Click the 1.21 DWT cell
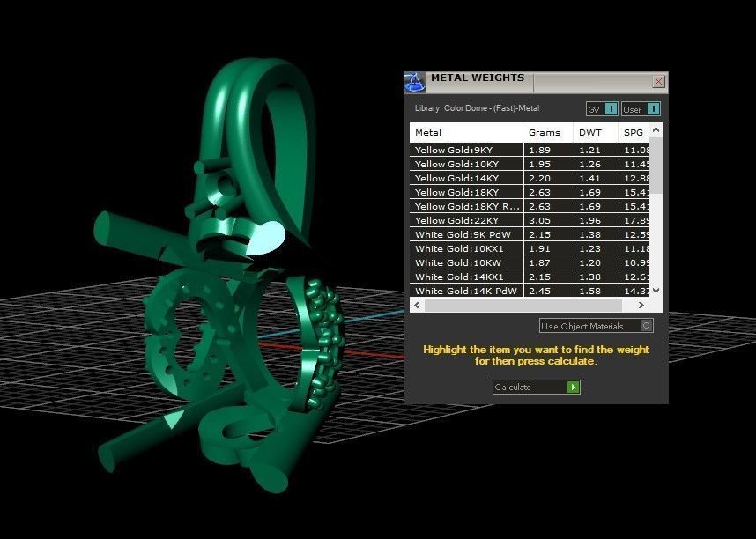This screenshot has width=756, height=539. point(596,150)
